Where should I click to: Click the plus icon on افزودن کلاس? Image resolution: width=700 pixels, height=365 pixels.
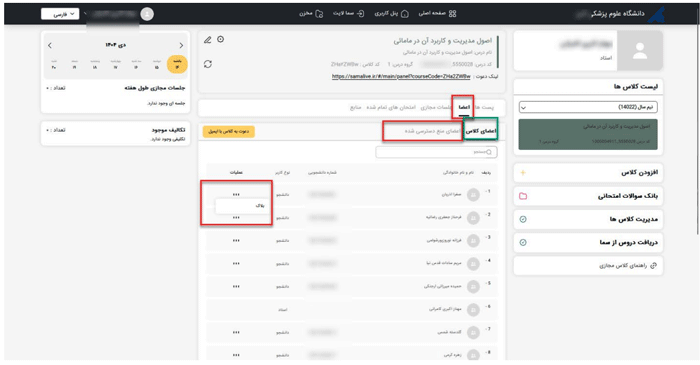tap(523, 173)
